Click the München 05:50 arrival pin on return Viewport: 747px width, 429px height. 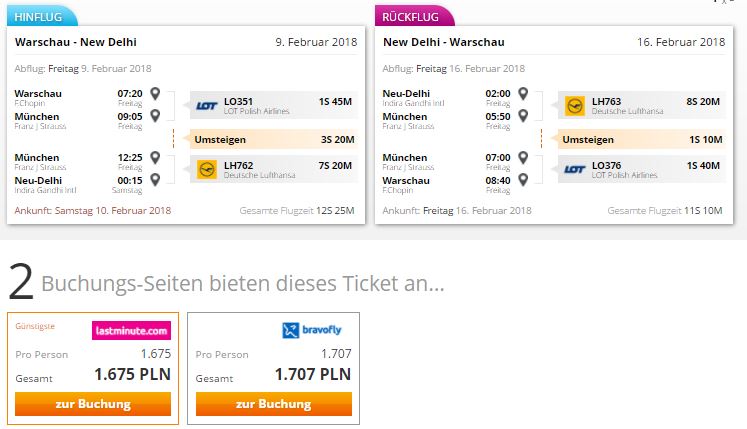523,116
